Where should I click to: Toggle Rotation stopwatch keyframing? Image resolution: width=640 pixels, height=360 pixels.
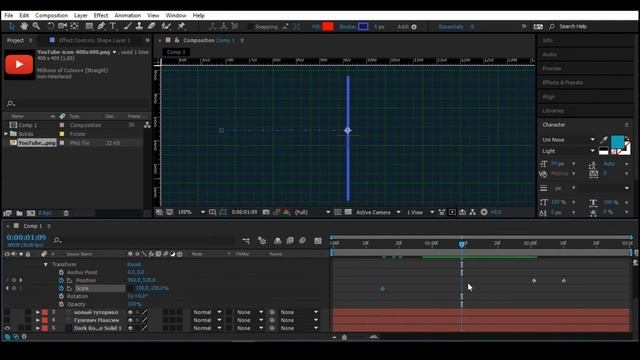coord(61,296)
